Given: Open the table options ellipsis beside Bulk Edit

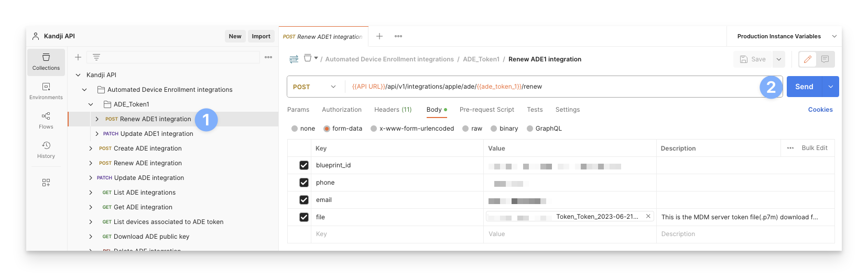Looking at the screenshot, I should click(x=790, y=148).
